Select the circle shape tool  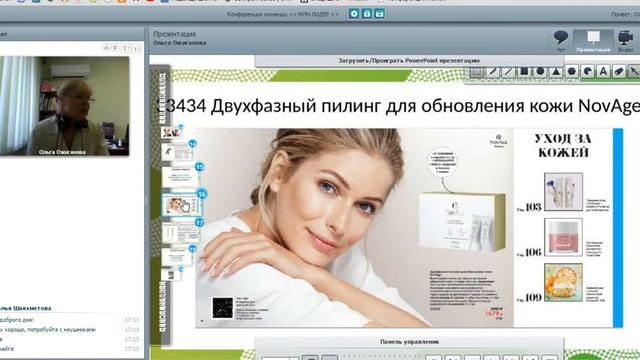point(540,72)
